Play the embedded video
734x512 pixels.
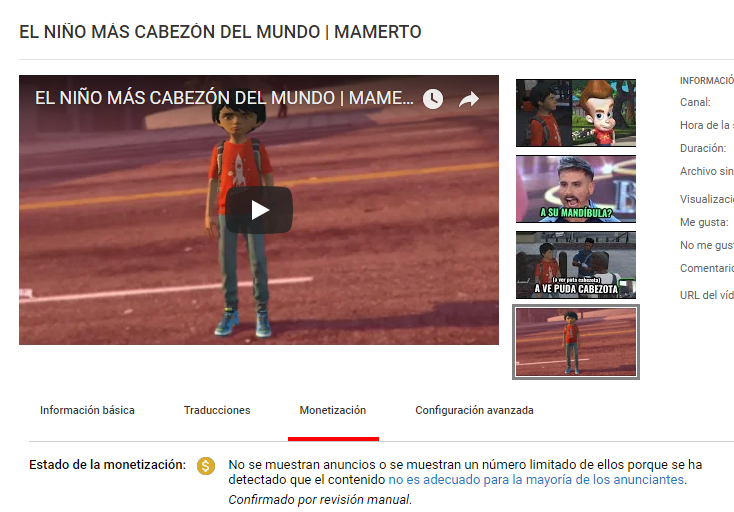[x=259, y=210]
